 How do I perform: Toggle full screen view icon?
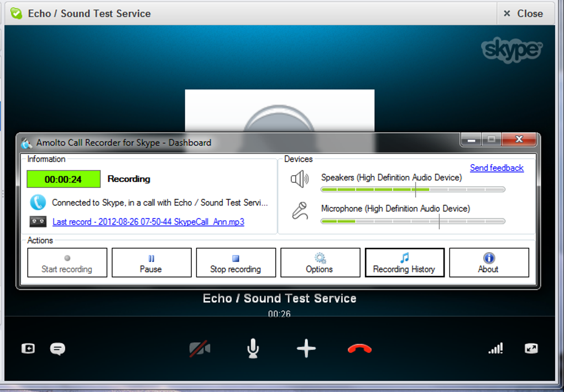click(x=531, y=348)
